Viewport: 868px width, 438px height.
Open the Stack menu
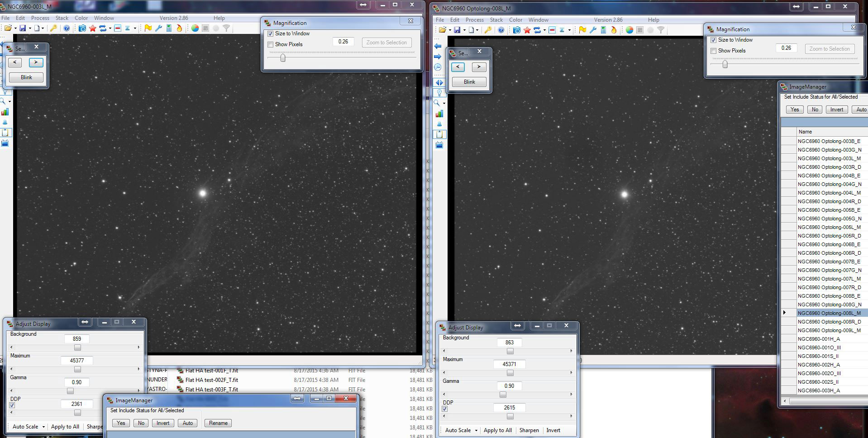pos(62,18)
